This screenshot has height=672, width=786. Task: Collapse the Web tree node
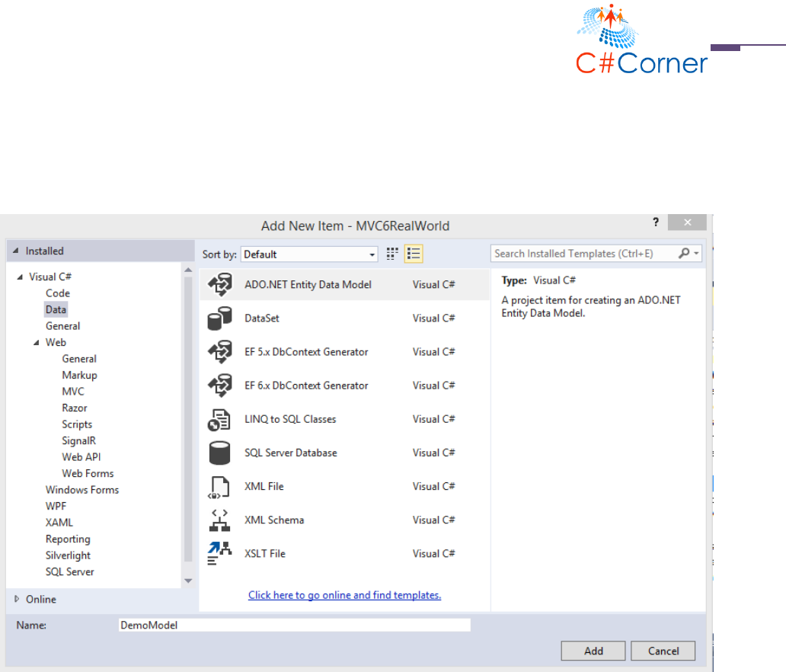point(37,343)
